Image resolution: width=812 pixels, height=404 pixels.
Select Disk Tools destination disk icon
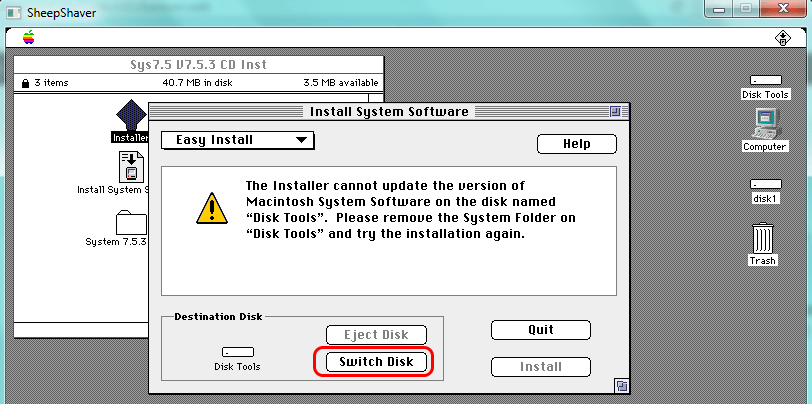pyautogui.click(x=238, y=352)
